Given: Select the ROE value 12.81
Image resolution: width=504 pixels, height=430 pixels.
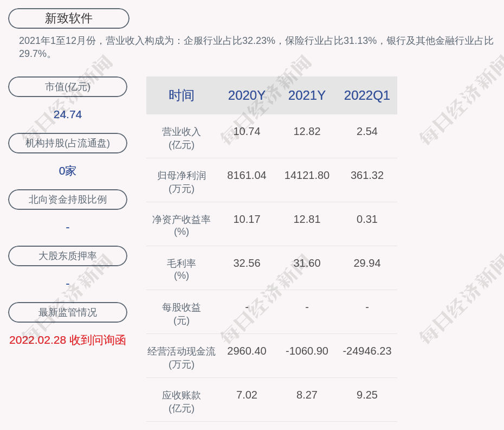Looking at the screenshot, I should tap(307, 220).
